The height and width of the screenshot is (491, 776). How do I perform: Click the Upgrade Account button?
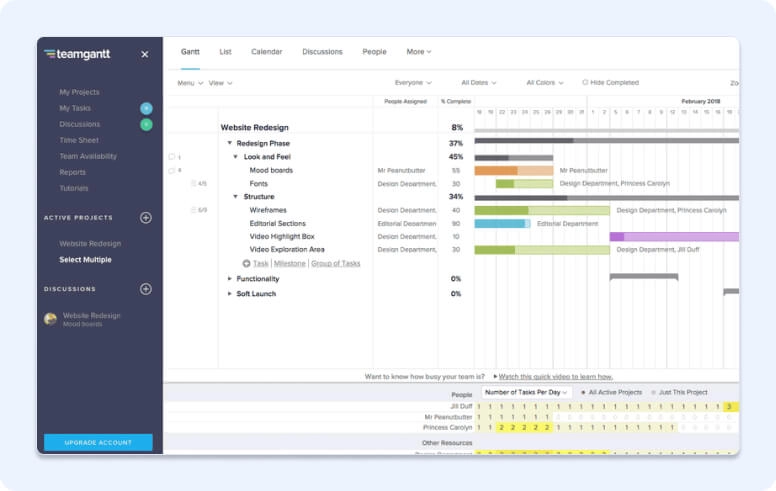pyautogui.click(x=98, y=442)
